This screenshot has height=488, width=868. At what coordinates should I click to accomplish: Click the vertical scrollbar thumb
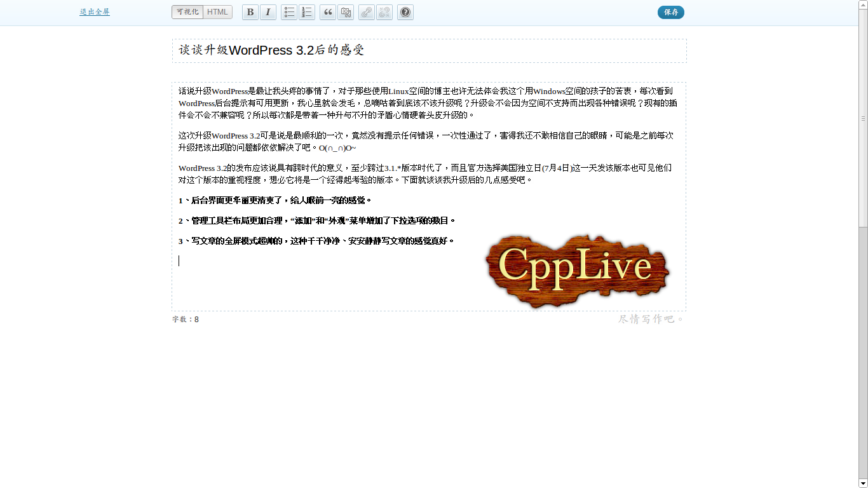click(863, 118)
